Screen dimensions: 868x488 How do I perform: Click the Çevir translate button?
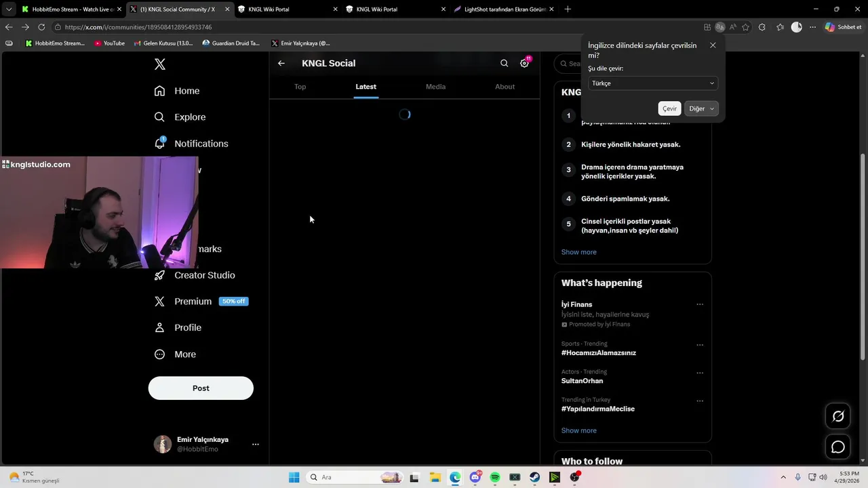coord(669,108)
